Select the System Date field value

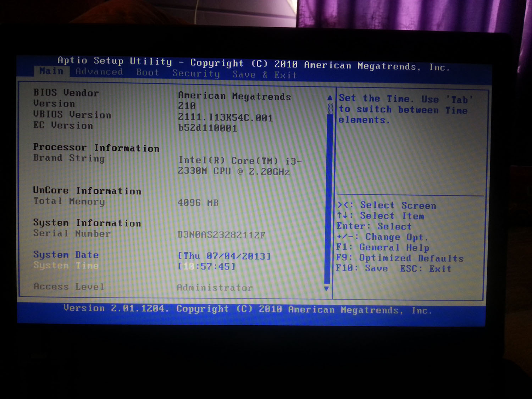pos(224,256)
